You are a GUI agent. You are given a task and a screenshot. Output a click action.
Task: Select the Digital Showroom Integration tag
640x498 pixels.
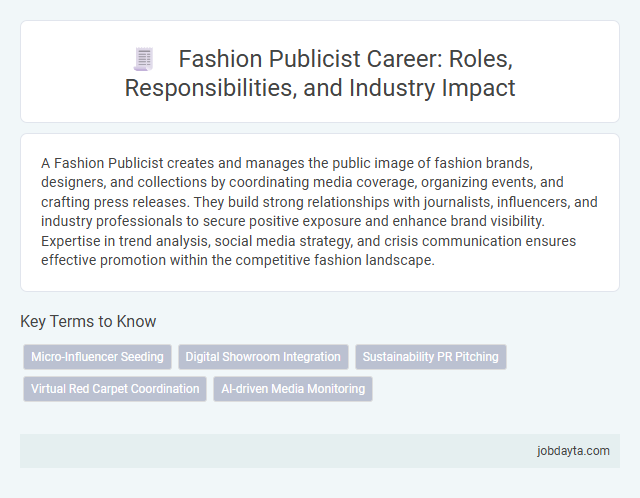click(x=263, y=357)
